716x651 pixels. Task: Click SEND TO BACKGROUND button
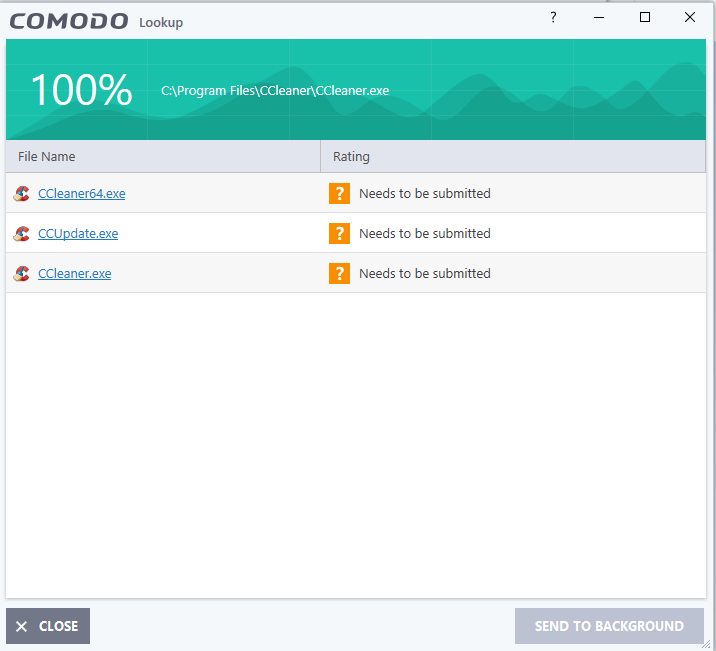tap(609, 626)
